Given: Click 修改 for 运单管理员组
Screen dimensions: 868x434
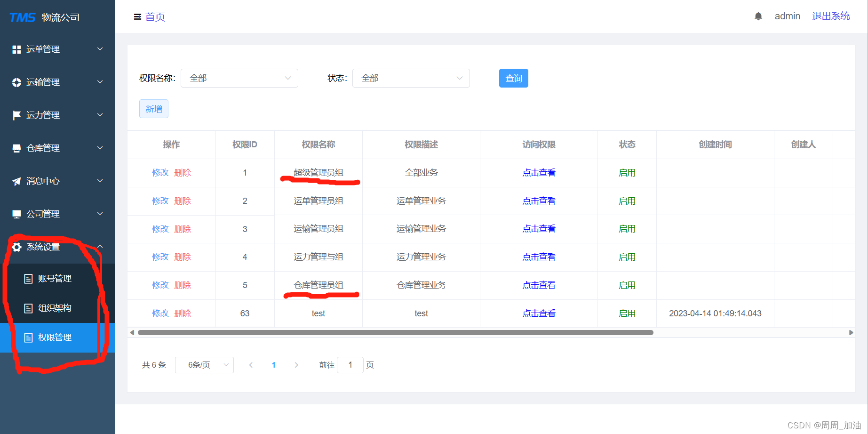Looking at the screenshot, I should [160, 201].
